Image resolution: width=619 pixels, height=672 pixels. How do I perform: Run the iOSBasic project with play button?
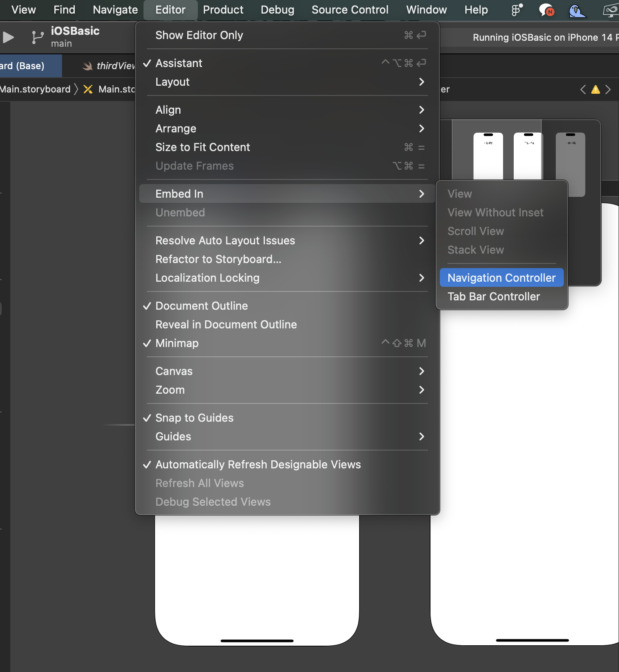tap(8, 37)
